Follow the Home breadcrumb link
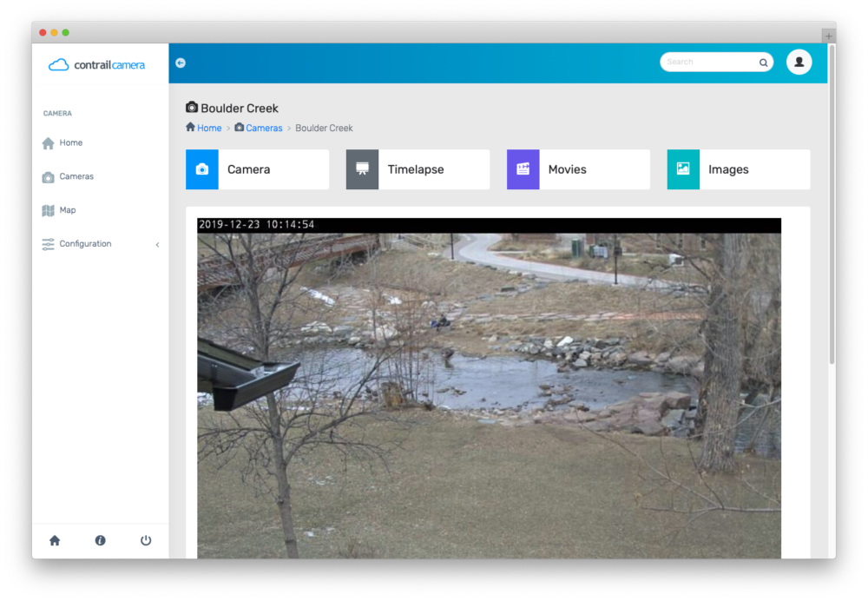The image size is (868, 601). (209, 128)
